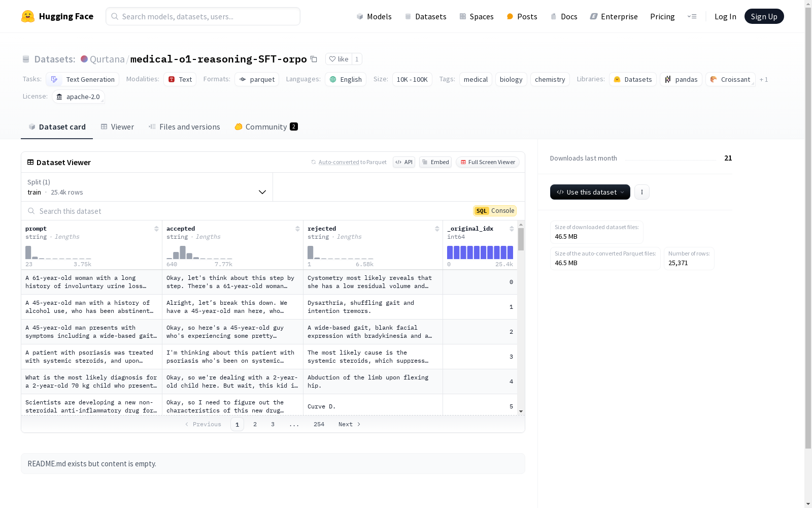Click "Dysarthria, shuffling gait" rejected cell

(373, 307)
